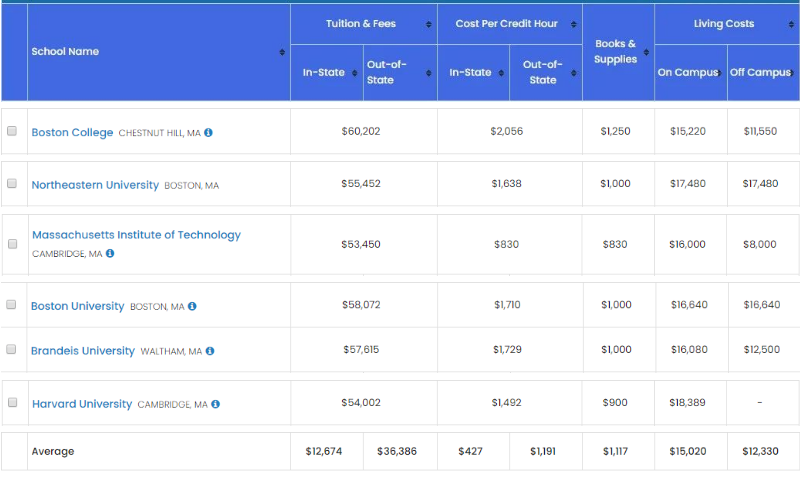The width and height of the screenshot is (800, 480).
Task: Sort by Books & Supplies arrow
Action: point(646,52)
